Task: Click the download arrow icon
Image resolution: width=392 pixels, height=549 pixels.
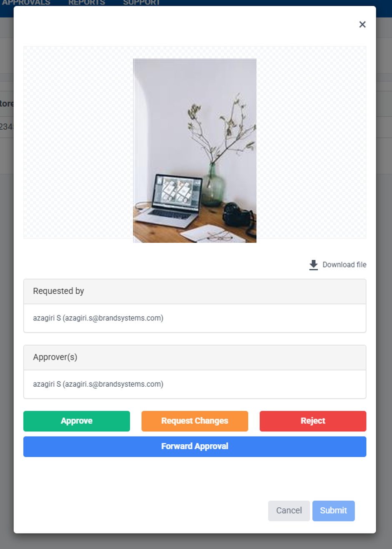Action: point(314,265)
